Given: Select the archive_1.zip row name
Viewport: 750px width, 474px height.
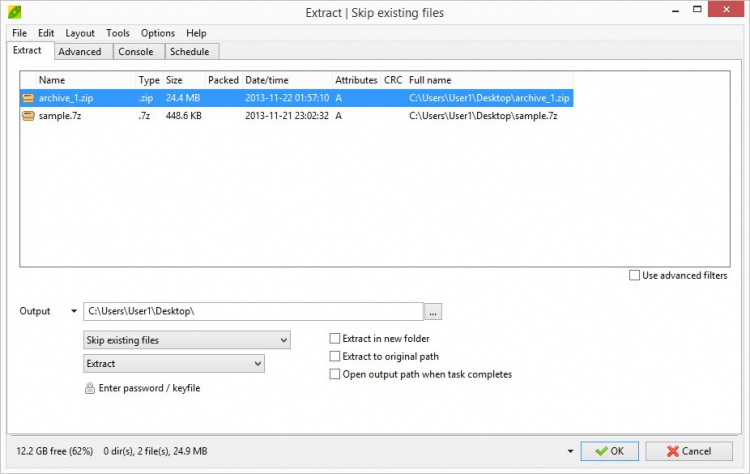Looking at the screenshot, I should coord(66,98).
